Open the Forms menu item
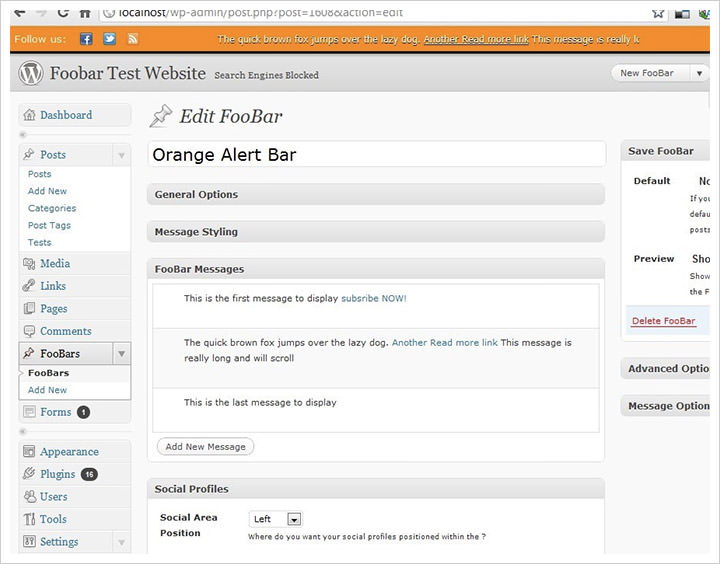This screenshot has height=564, width=720. coord(56,412)
